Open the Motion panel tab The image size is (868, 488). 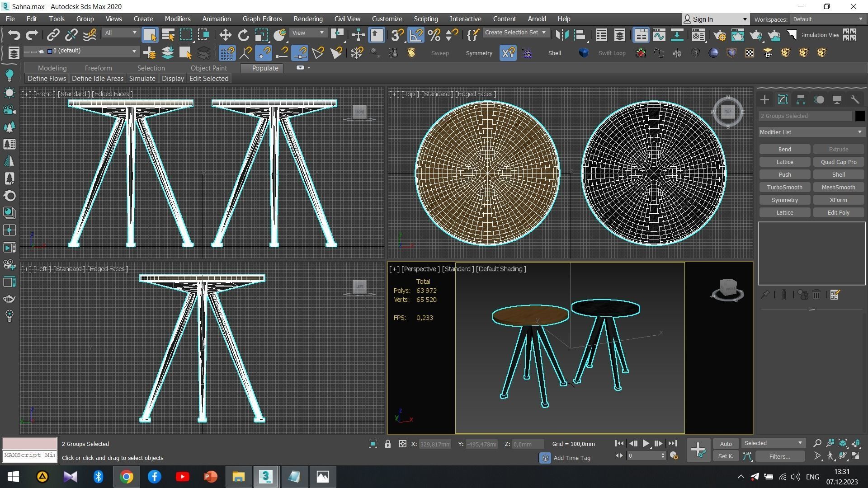(x=819, y=100)
